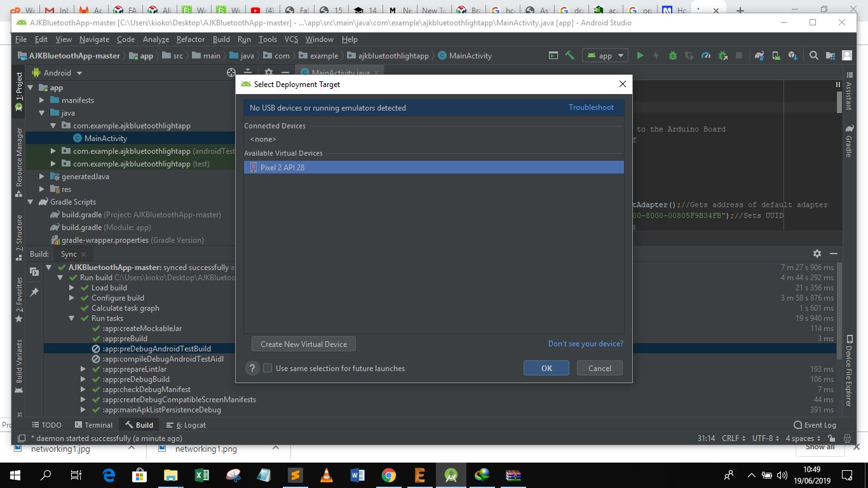Viewport: 868px width, 488px height.
Task: Expand the manifests folder
Action: point(42,100)
